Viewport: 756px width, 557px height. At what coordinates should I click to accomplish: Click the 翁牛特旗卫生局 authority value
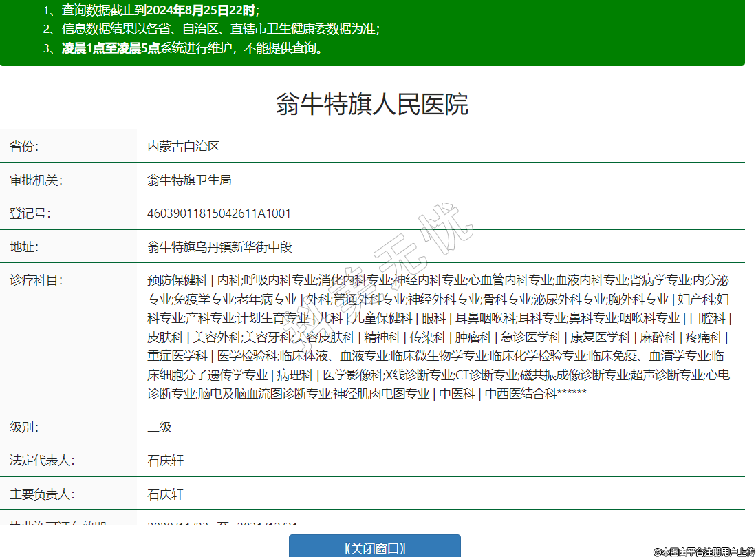[x=189, y=180]
